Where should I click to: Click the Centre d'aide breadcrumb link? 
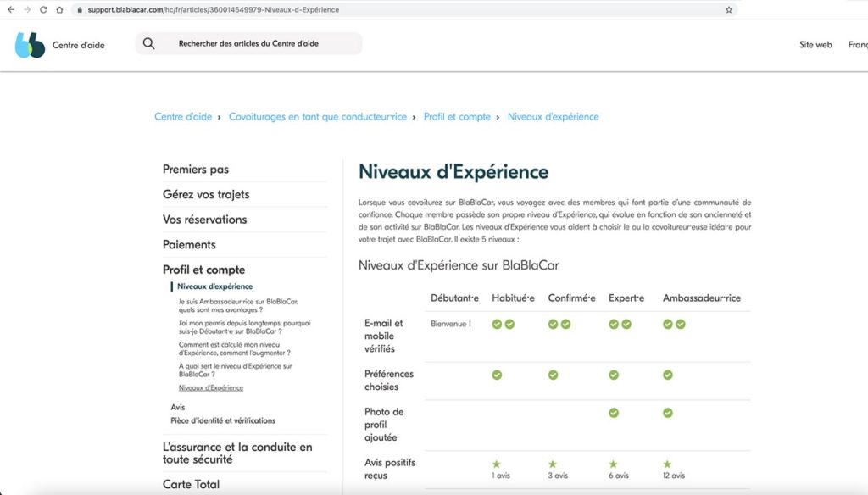pos(183,117)
